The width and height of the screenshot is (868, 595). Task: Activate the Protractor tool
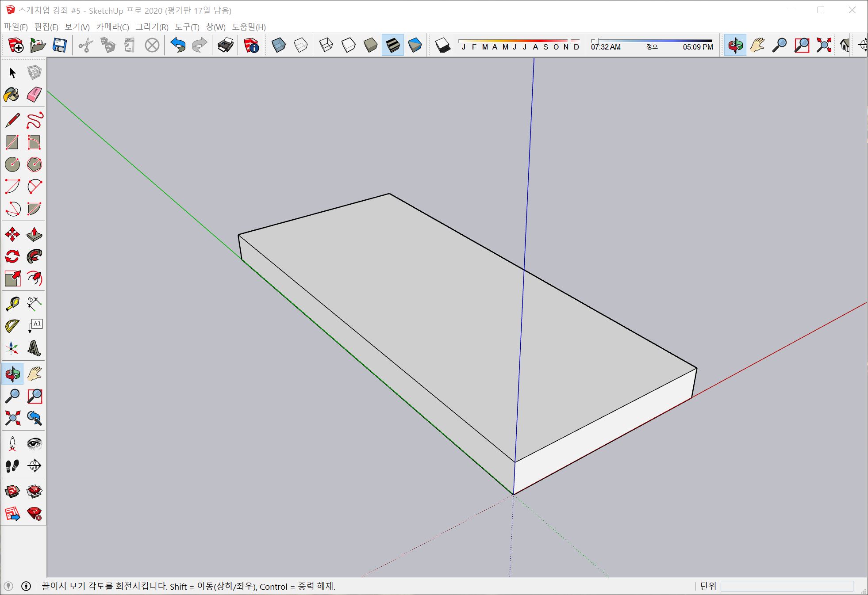click(x=12, y=326)
